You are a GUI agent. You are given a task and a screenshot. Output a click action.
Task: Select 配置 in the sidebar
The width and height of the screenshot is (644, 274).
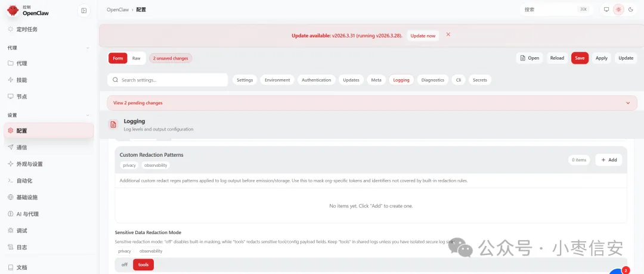[49, 131]
